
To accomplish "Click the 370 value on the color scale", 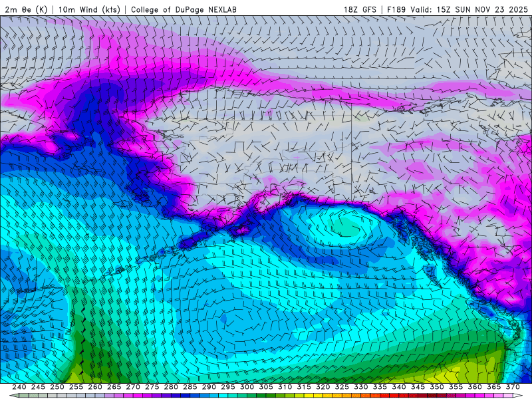I will (x=513, y=387).
